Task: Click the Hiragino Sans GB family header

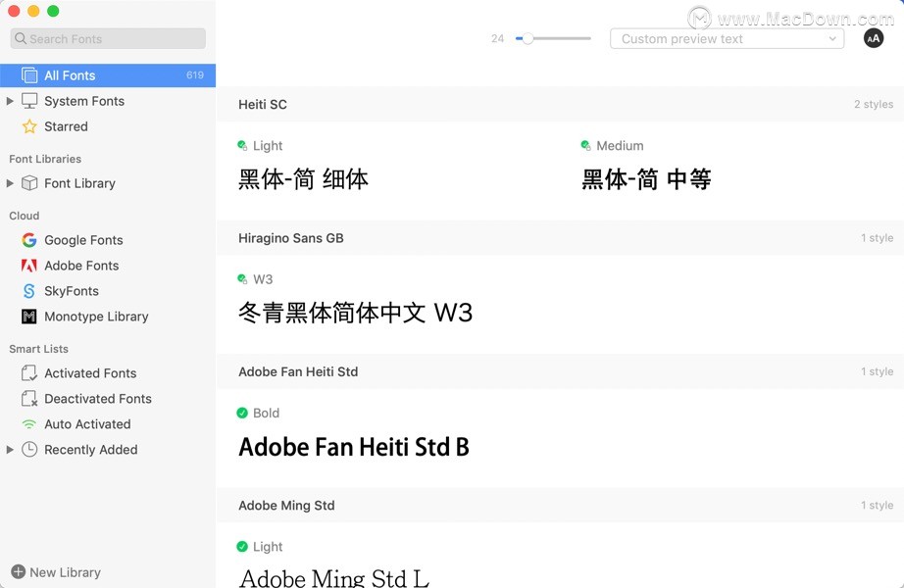Action: (x=561, y=238)
